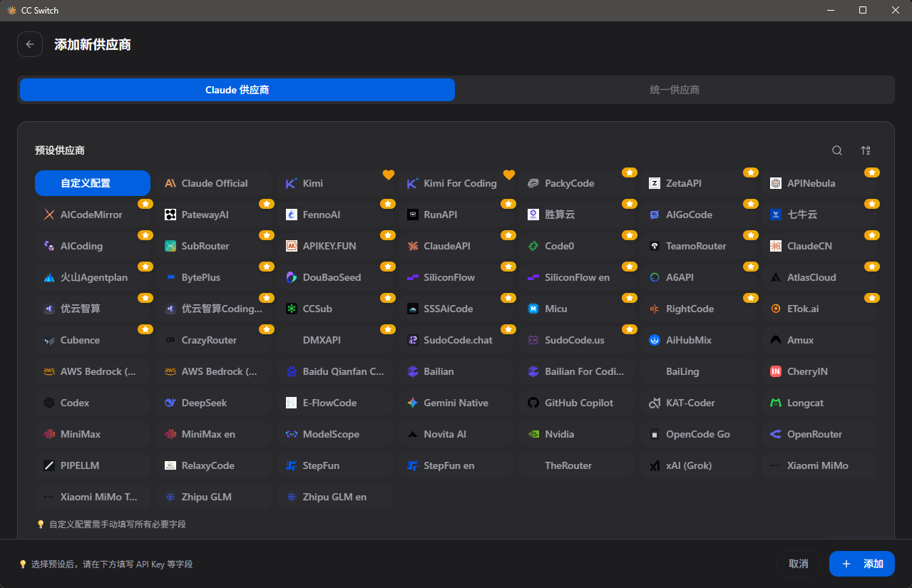Choose AtlasCloud provider

coord(820,277)
